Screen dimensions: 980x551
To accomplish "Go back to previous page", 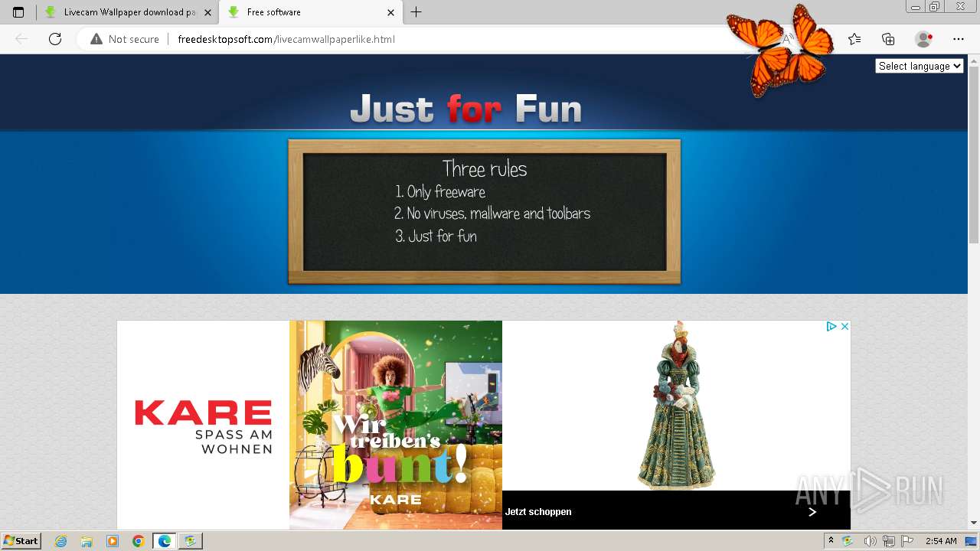I will [x=21, y=39].
